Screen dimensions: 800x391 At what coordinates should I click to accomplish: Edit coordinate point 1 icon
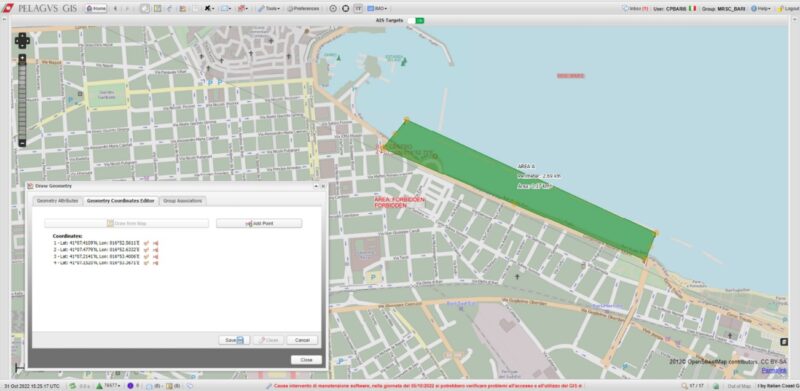[146, 243]
